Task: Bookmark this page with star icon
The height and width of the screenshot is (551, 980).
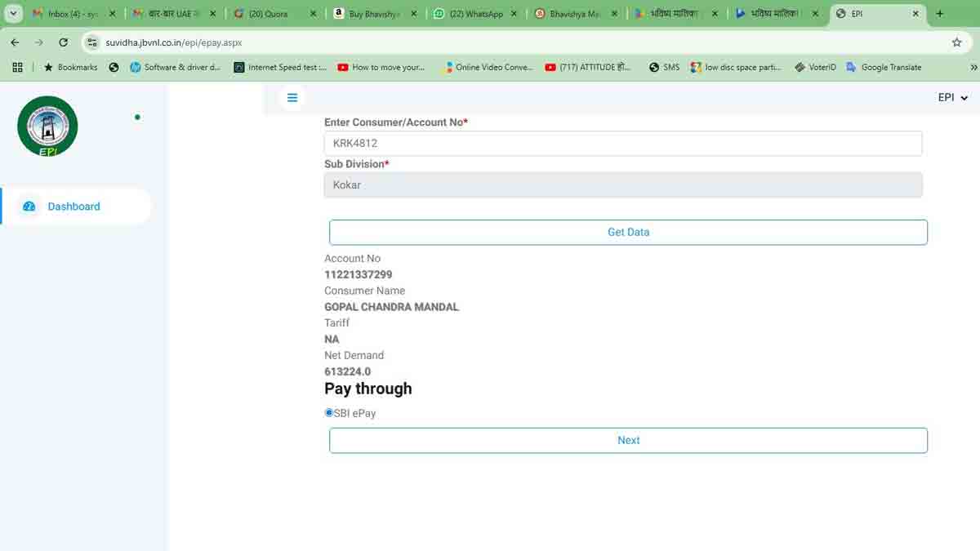Action: 957,42
